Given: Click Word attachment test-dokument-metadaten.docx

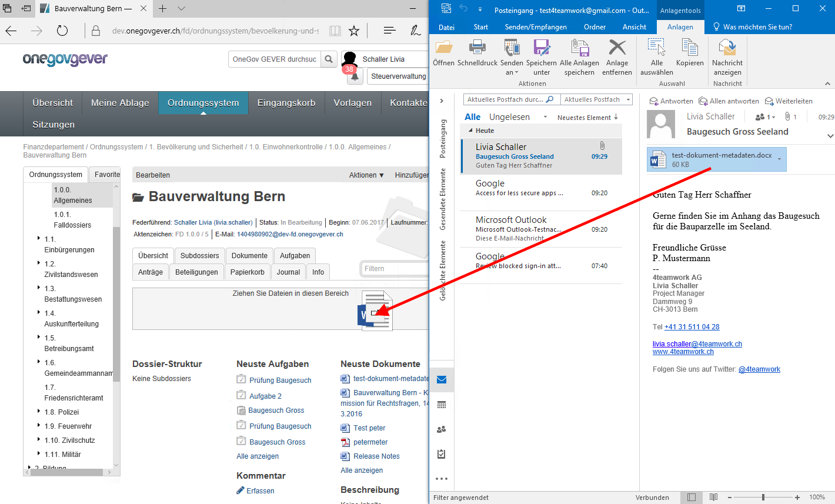Looking at the screenshot, I should click(x=716, y=159).
